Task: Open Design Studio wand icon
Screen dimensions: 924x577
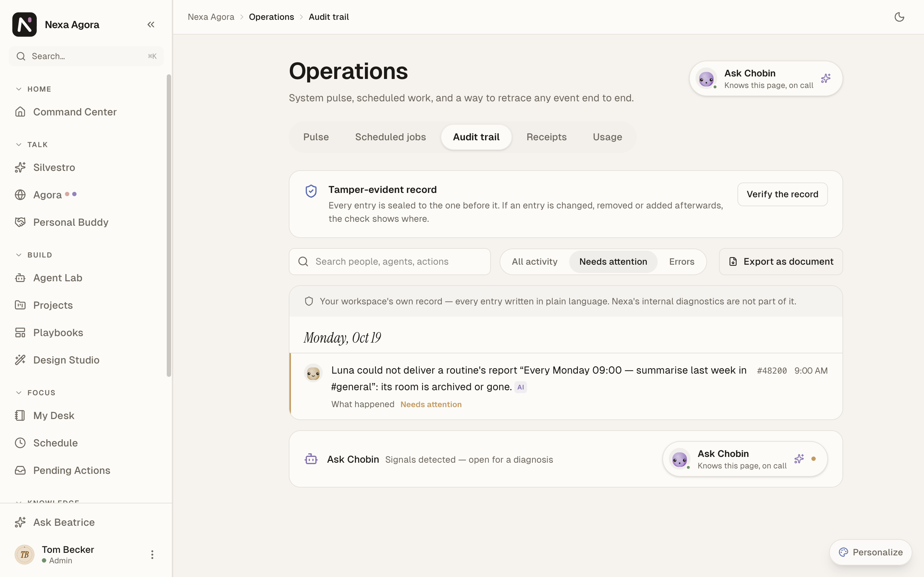Action: 20,360
